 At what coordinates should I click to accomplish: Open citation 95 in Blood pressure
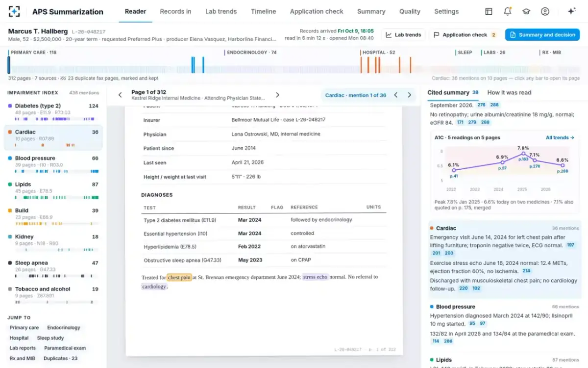(x=472, y=324)
